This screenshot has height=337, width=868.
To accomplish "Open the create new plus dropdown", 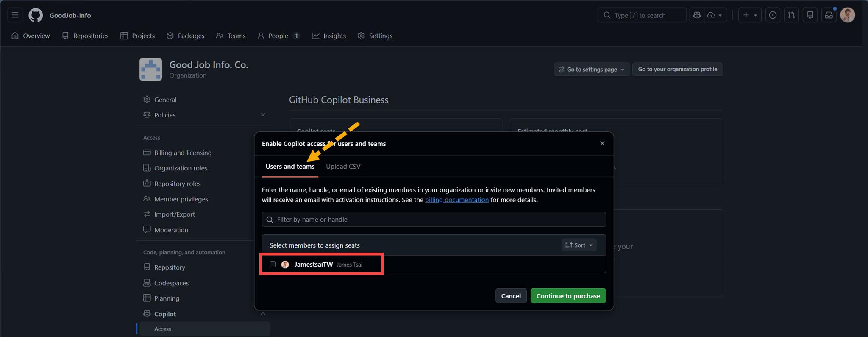I will (x=750, y=15).
